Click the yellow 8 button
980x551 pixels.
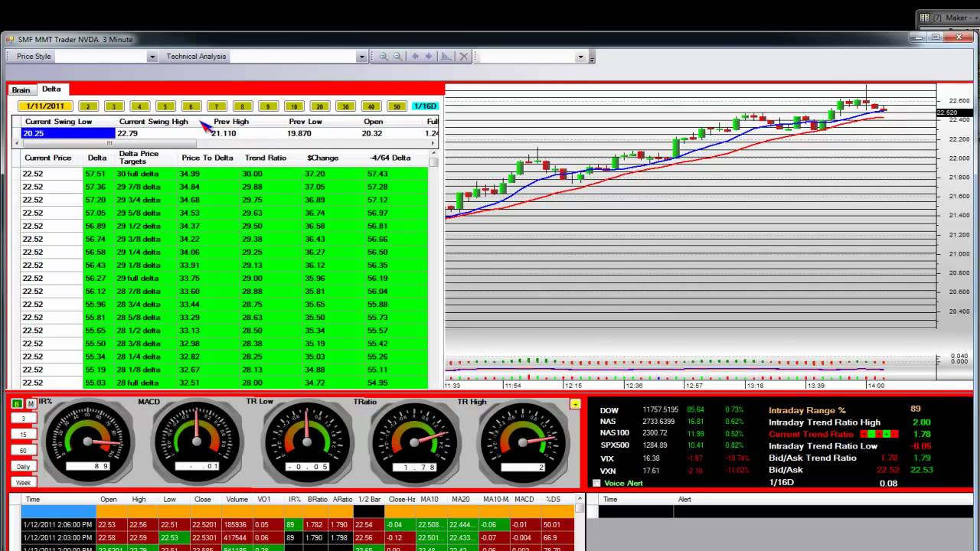pyautogui.click(x=243, y=106)
